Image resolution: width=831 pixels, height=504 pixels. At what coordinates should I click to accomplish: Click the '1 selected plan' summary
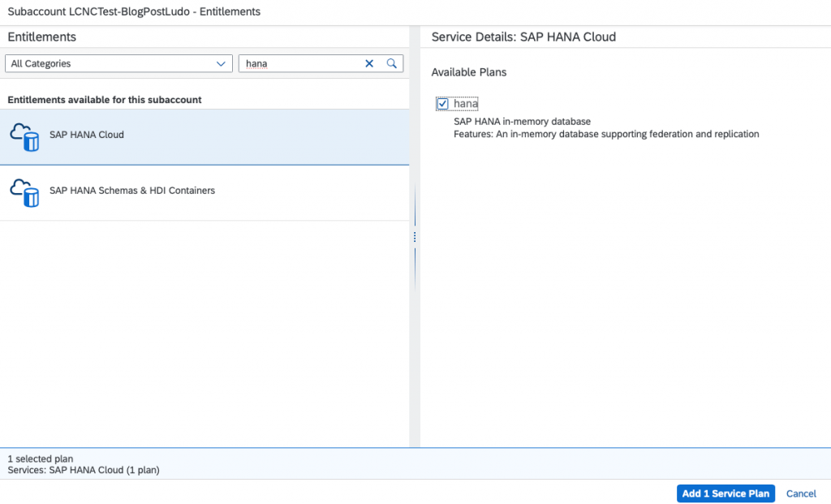pyautogui.click(x=41, y=459)
